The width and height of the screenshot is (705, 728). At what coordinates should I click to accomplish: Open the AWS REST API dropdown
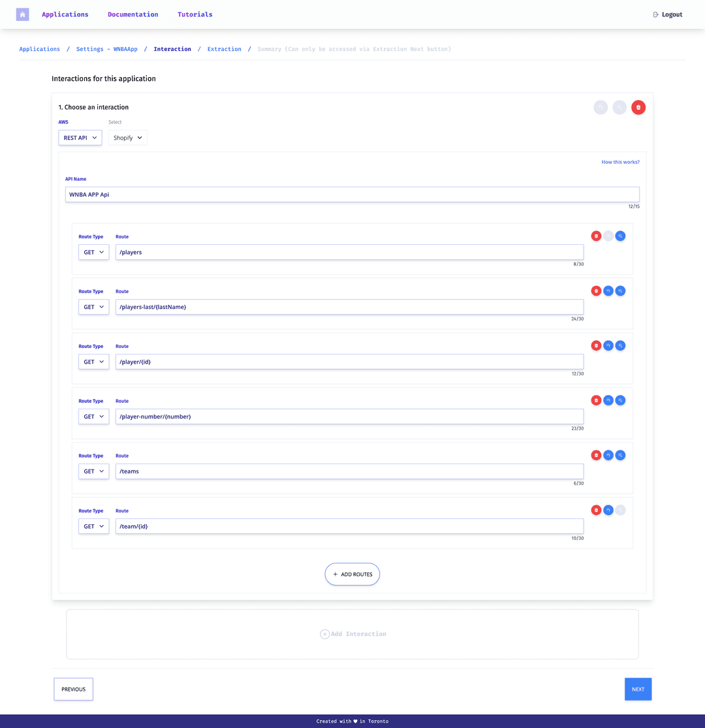point(80,138)
